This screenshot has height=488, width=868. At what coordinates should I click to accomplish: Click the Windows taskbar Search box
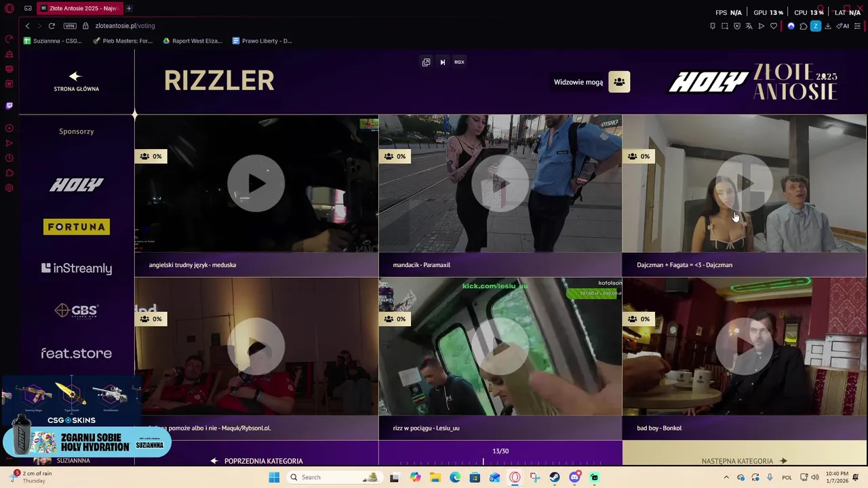click(x=334, y=477)
